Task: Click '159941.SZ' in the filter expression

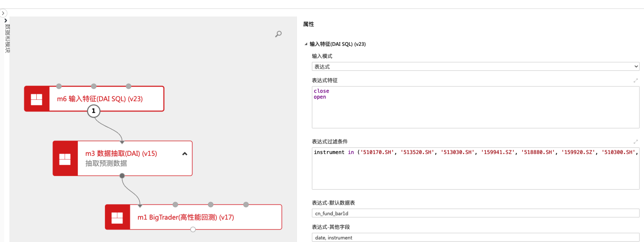Action: click(498, 152)
